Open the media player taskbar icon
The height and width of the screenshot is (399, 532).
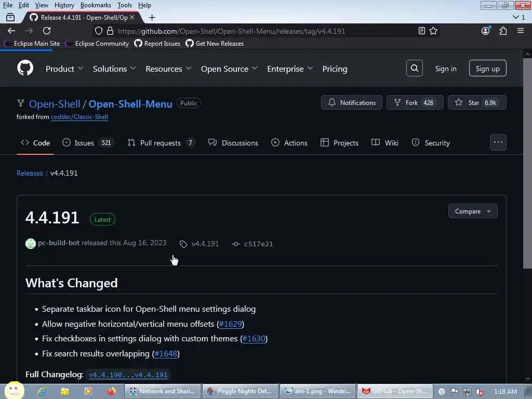tap(88, 391)
